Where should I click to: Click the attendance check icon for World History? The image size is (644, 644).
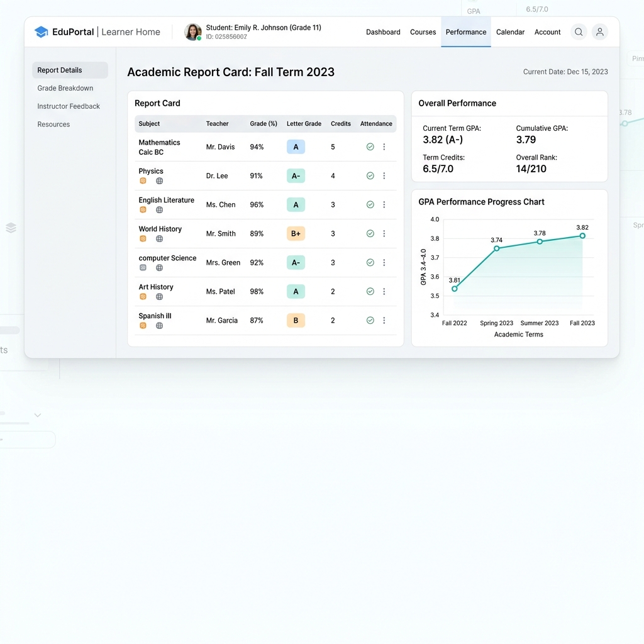tap(370, 234)
